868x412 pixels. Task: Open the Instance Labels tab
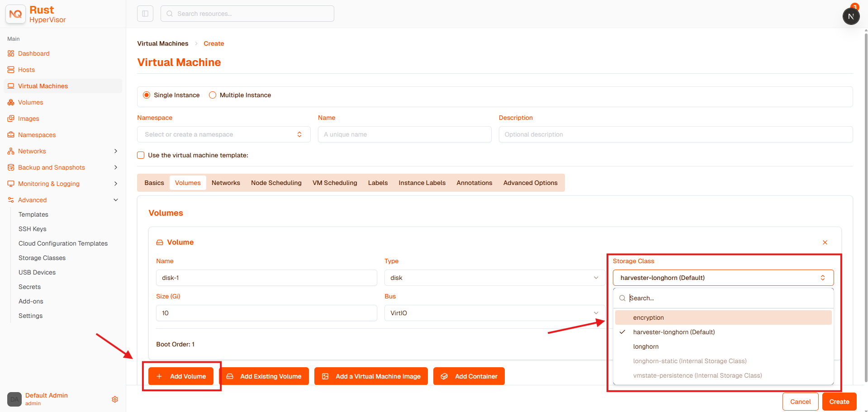422,183
